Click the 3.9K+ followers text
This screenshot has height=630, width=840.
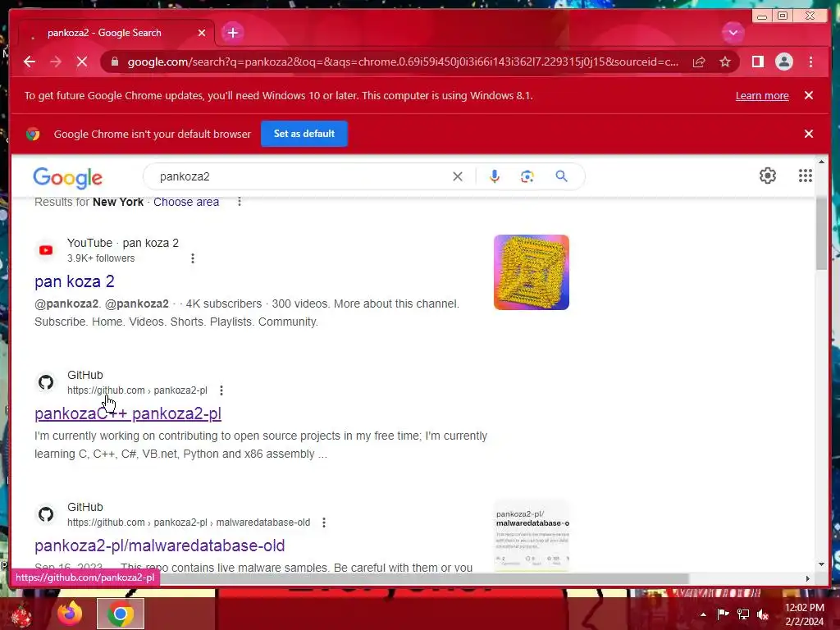[101, 258]
